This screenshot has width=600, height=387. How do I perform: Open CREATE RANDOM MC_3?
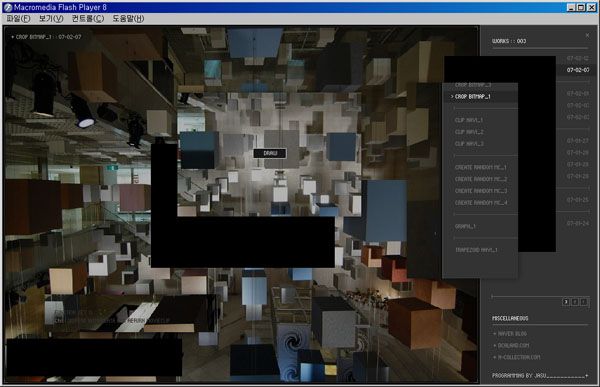click(481, 191)
